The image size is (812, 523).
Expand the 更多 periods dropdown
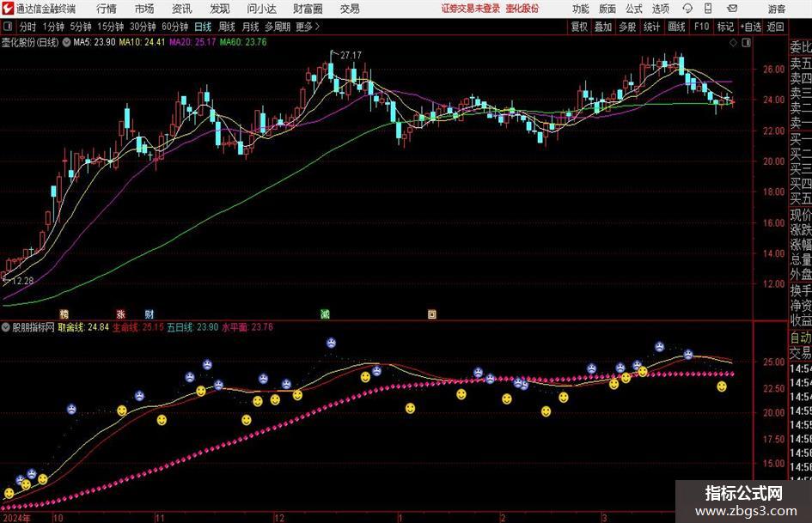308,27
